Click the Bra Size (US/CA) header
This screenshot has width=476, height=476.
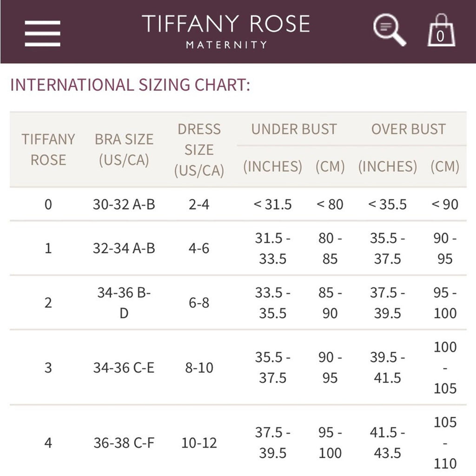(124, 150)
